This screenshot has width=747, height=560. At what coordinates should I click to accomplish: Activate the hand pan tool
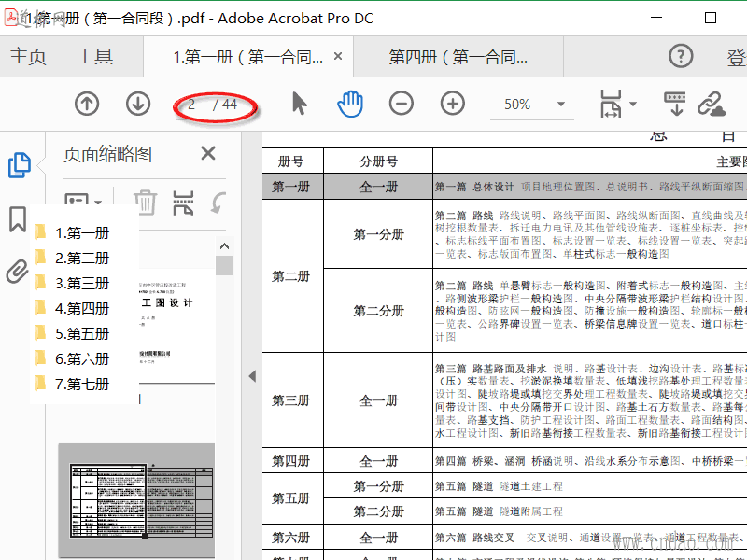(x=350, y=104)
